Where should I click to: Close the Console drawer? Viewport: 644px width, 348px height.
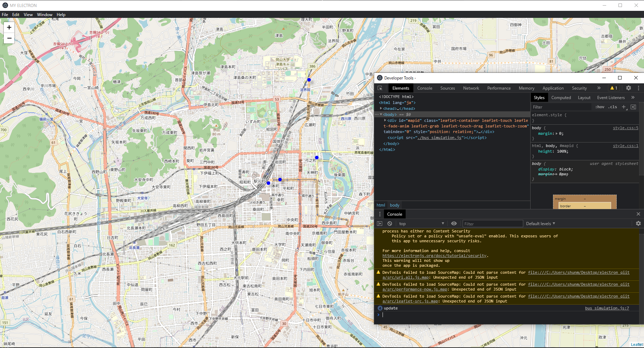638,214
